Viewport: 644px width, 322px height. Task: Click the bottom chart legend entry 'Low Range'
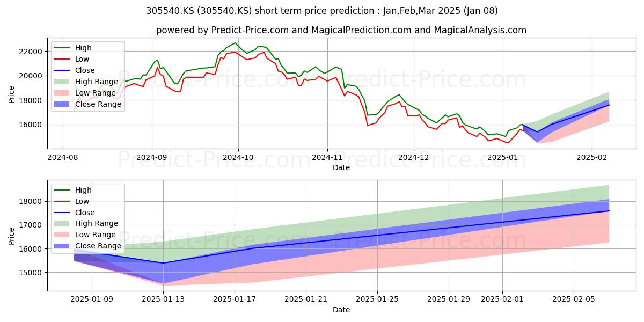94,235
